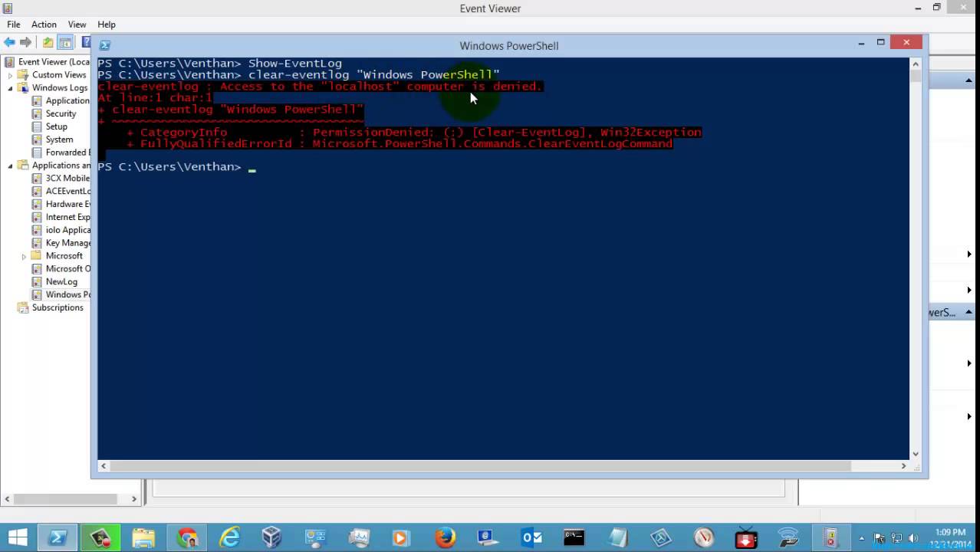Screen dimensions: 980x552
Task: Open VirtualBox cube icon on taskbar
Action: 272,537
